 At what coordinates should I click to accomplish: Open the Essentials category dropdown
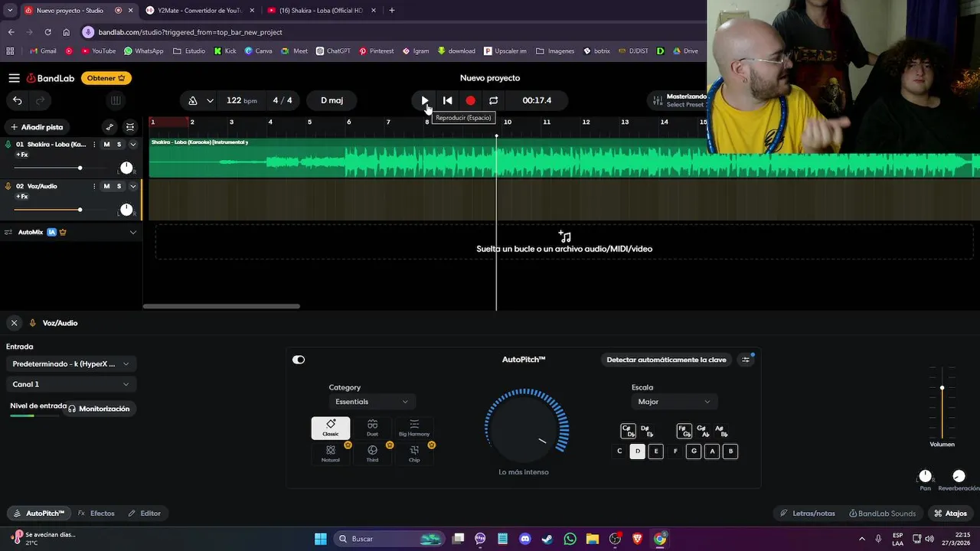coord(372,402)
